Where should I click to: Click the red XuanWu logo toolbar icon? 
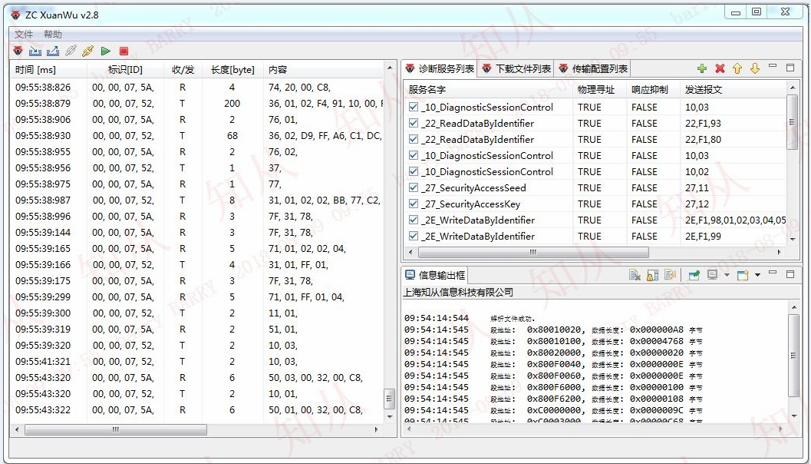click(18, 51)
